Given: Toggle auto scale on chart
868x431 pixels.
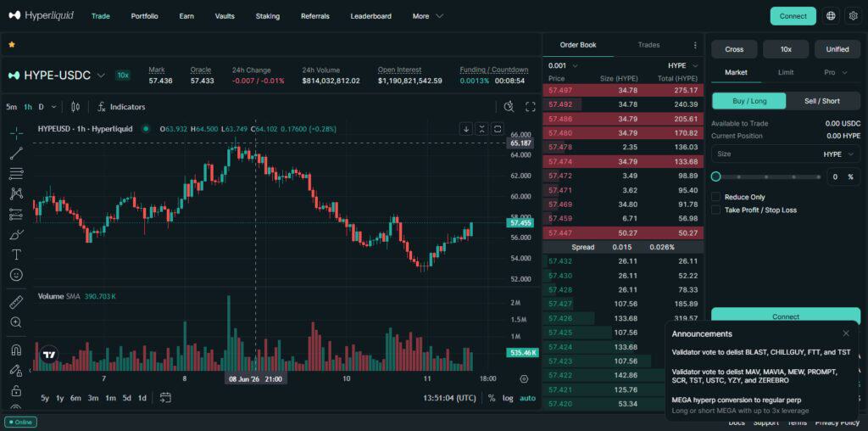Looking at the screenshot, I should [527, 398].
